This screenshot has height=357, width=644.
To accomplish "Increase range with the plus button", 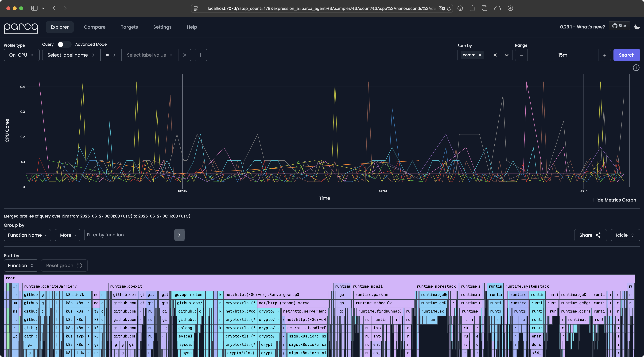I will 605,55.
